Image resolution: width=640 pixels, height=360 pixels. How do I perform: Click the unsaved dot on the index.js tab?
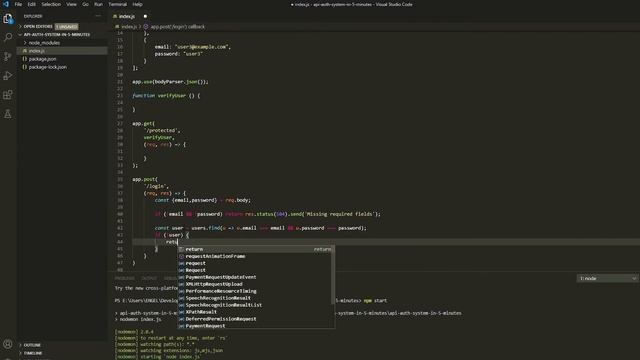pos(145,16)
